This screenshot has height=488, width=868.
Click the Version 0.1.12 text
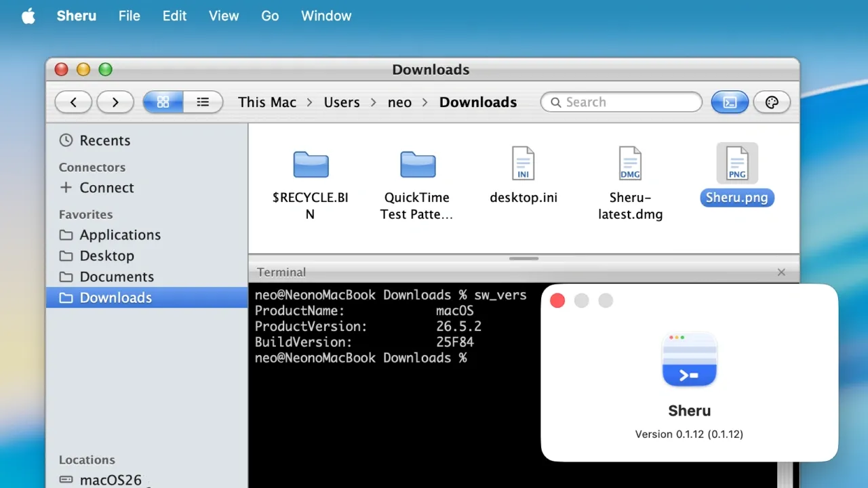[x=689, y=434]
